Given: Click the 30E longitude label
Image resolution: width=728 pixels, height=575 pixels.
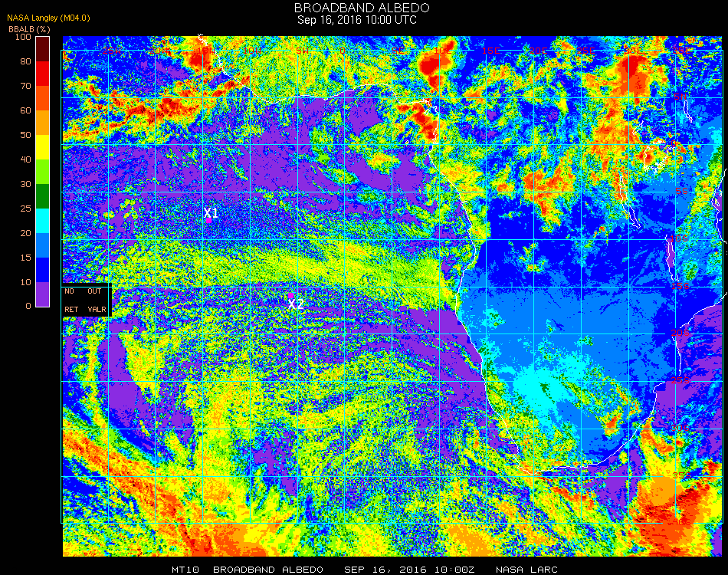Looking at the screenshot, I should (633, 50).
